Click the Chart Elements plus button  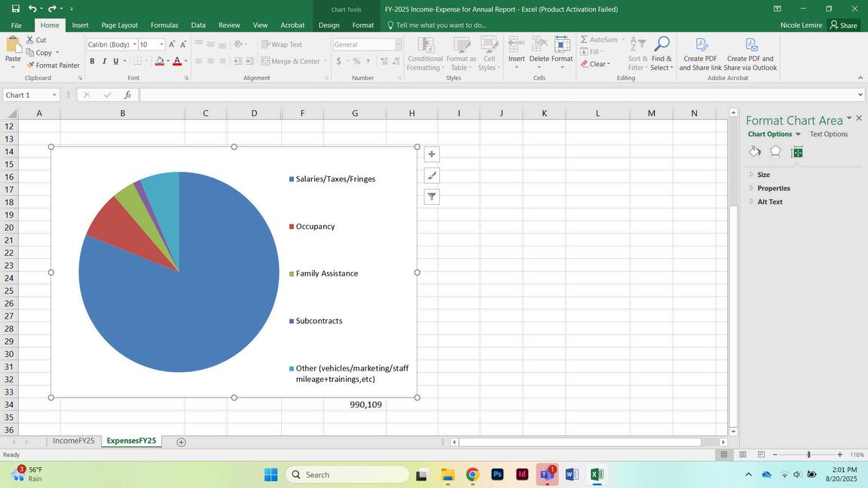pyautogui.click(x=432, y=154)
